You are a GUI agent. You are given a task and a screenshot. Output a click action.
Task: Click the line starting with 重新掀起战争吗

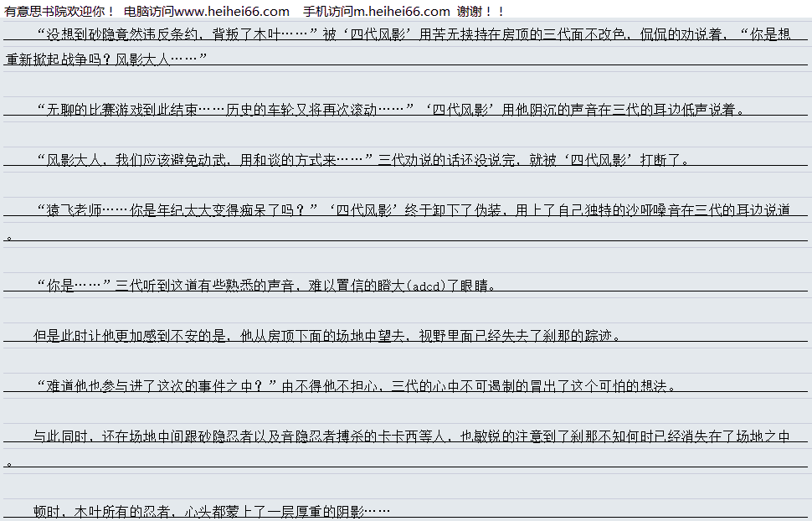tap(106, 59)
